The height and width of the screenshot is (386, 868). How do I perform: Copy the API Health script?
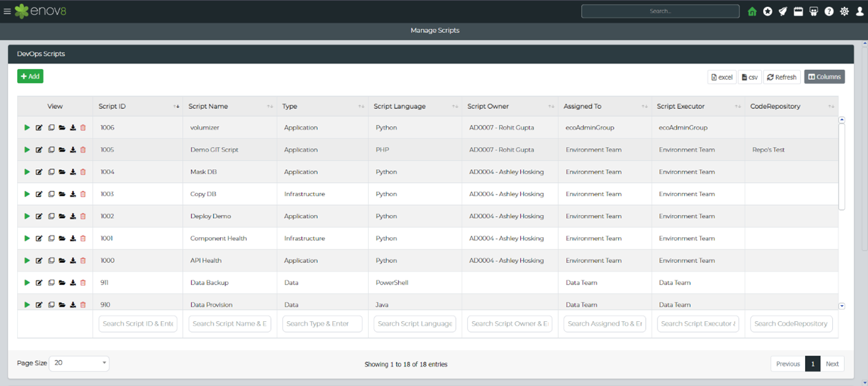51,260
